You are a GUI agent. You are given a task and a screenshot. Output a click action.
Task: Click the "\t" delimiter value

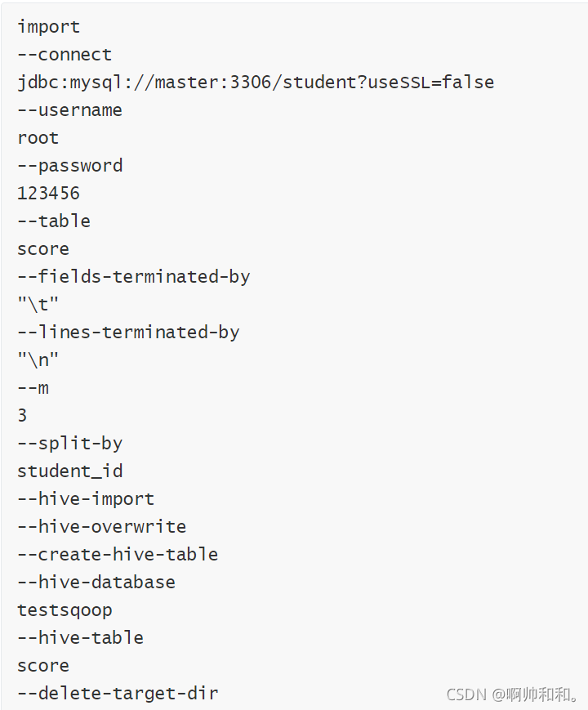click(x=38, y=304)
